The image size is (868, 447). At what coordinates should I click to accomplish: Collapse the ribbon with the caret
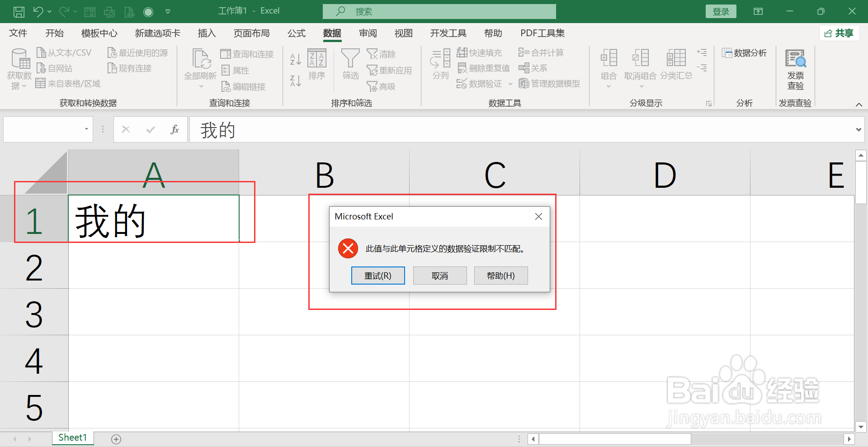[859, 105]
